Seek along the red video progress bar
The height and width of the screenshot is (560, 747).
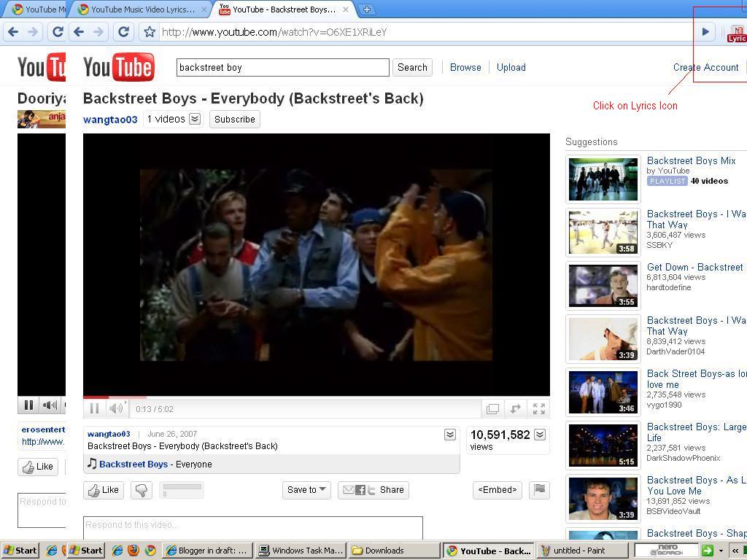(x=317, y=397)
